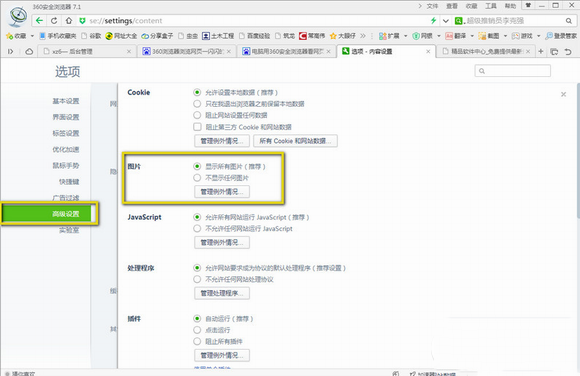Click the undo arrow icon after the tabs

pos(568,51)
